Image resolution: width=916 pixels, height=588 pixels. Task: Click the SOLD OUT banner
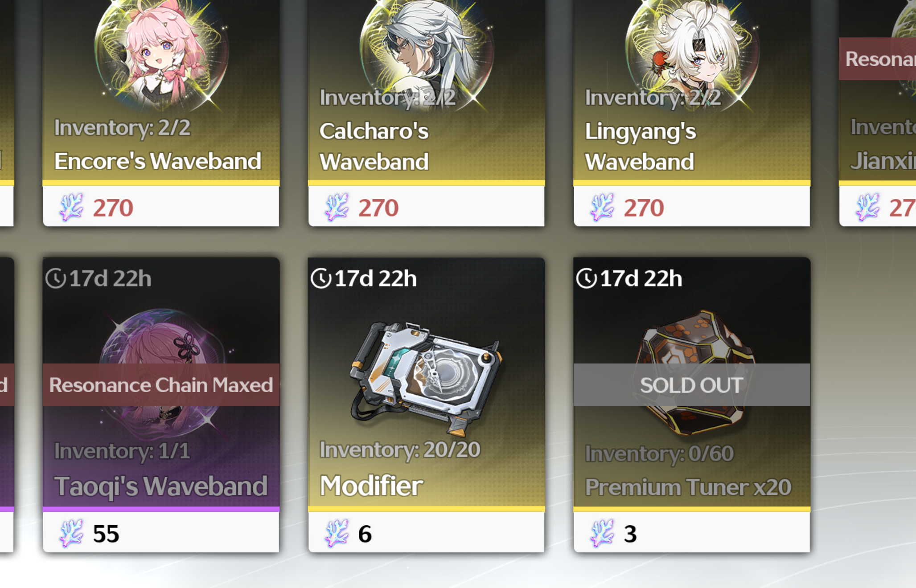pyautogui.click(x=692, y=385)
